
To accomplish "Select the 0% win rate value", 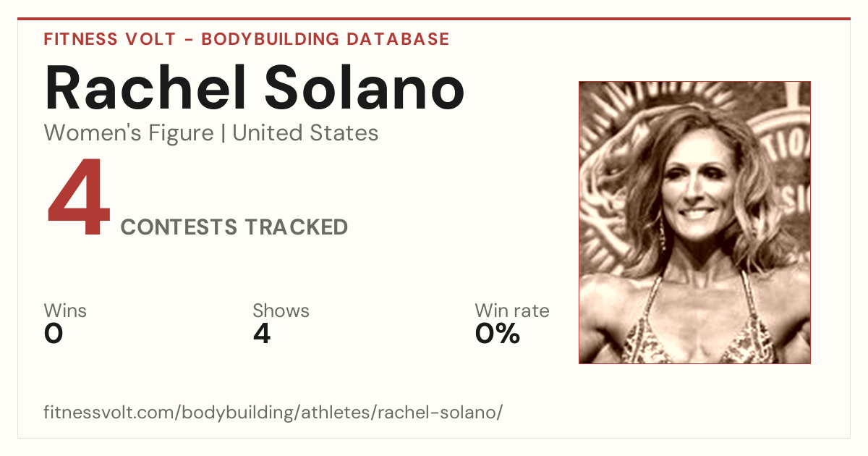I will (498, 334).
